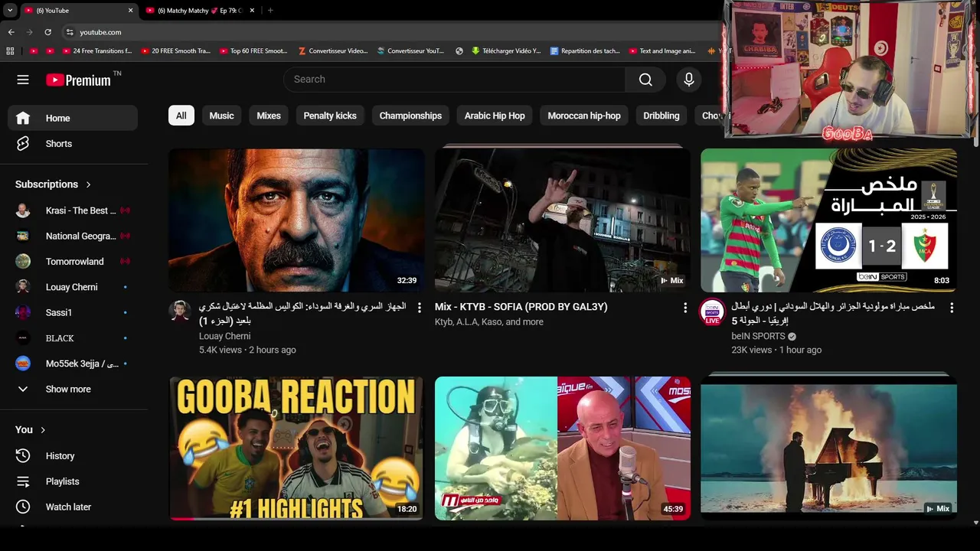Image resolution: width=980 pixels, height=551 pixels.
Task: Open the browser tab search dropdown
Action: coord(9,11)
